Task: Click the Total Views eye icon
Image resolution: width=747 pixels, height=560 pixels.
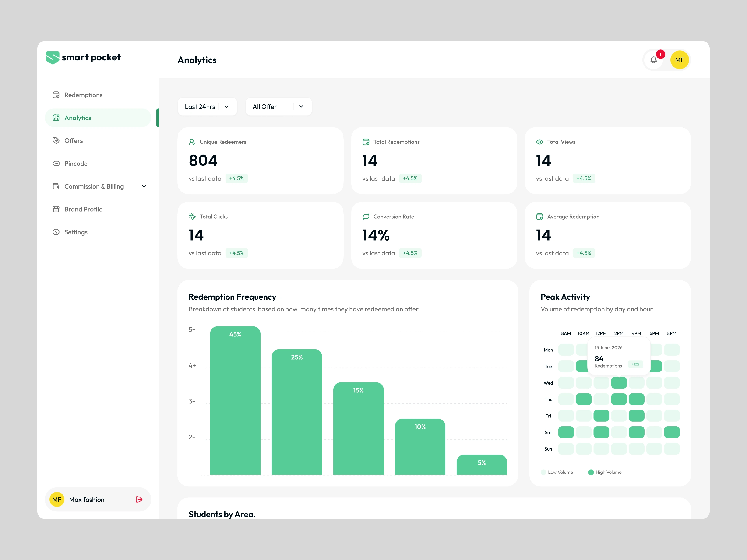Action: pyautogui.click(x=540, y=142)
